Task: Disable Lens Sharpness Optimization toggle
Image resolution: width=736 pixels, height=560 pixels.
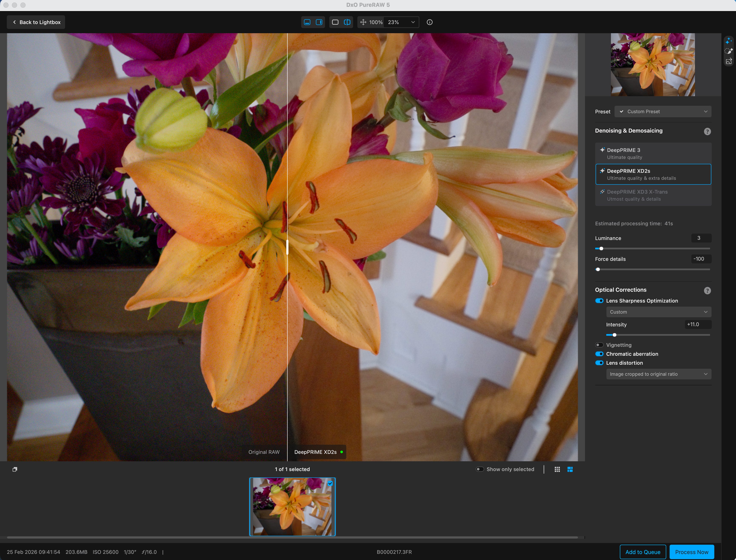Action: point(599,301)
